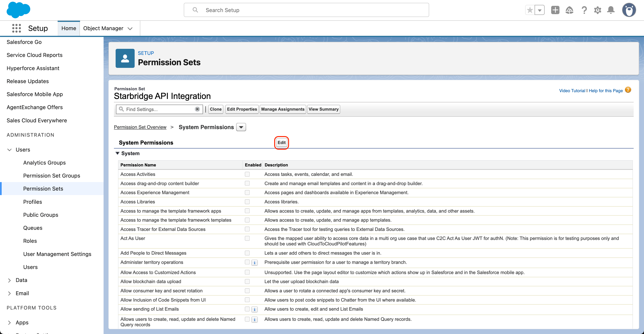This screenshot has height=334, width=644.
Task: Toggle the Access Experience Management checkbox
Action: tap(247, 192)
